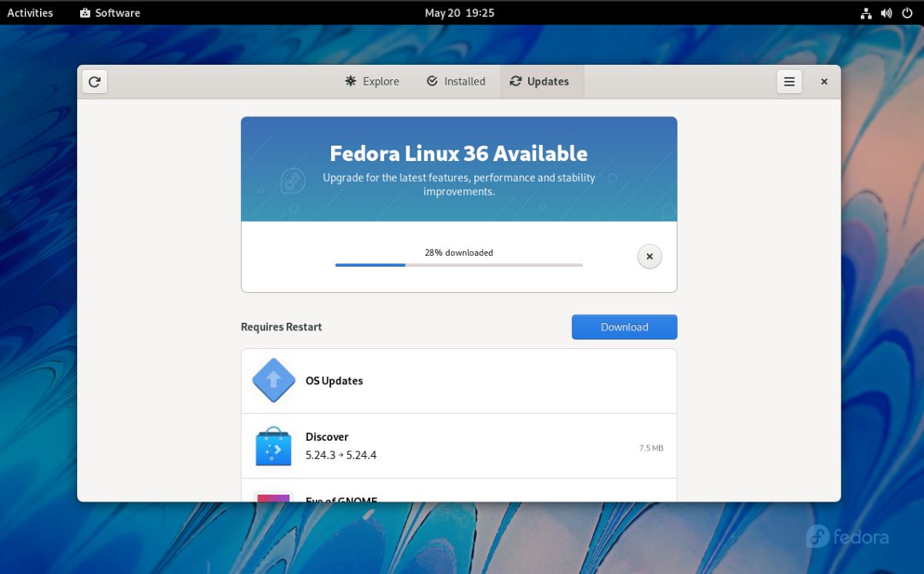Click the Updates refresh-arrows icon
Image resolution: width=924 pixels, height=574 pixels.
[x=516, y=81]
